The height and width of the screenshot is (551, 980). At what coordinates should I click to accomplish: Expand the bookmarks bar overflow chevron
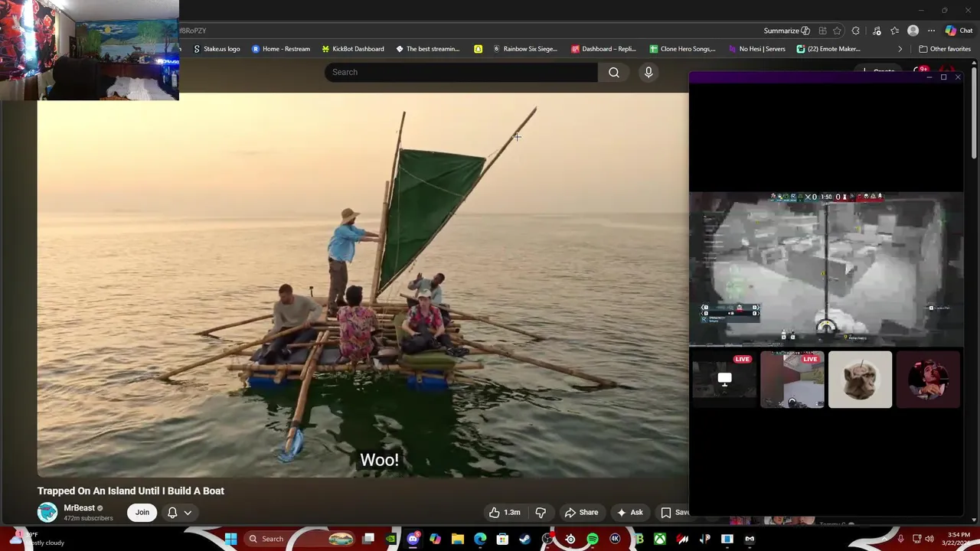point(900,49)
